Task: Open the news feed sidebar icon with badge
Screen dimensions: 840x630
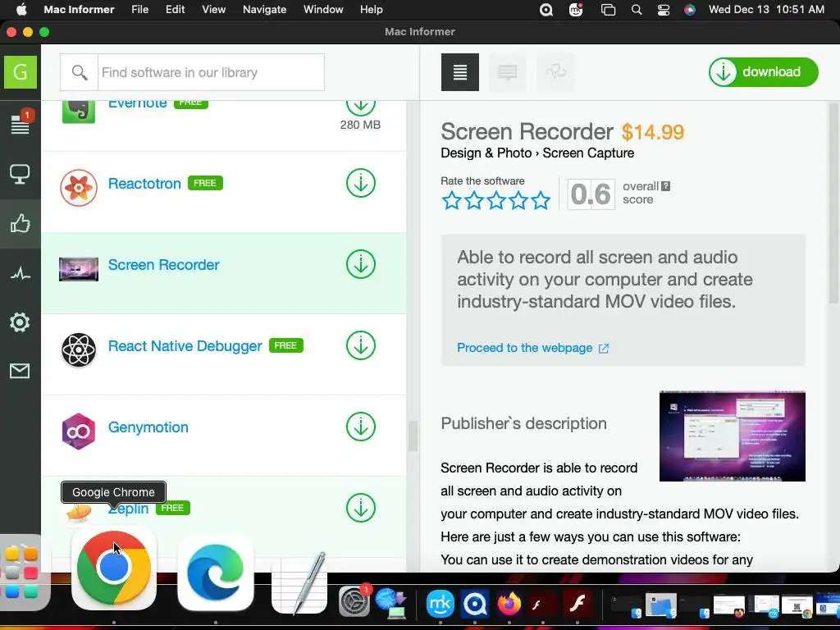Action: point(21,123)
